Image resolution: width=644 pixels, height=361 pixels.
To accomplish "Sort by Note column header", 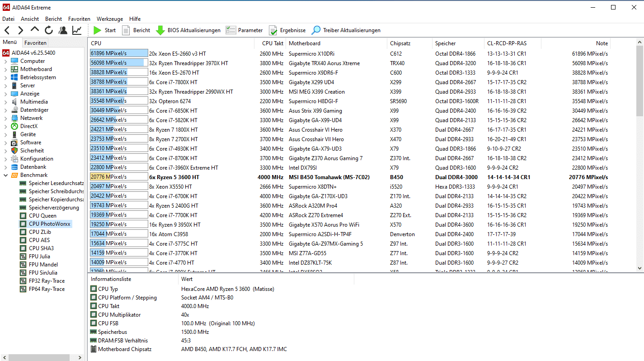I will point(576,43).
